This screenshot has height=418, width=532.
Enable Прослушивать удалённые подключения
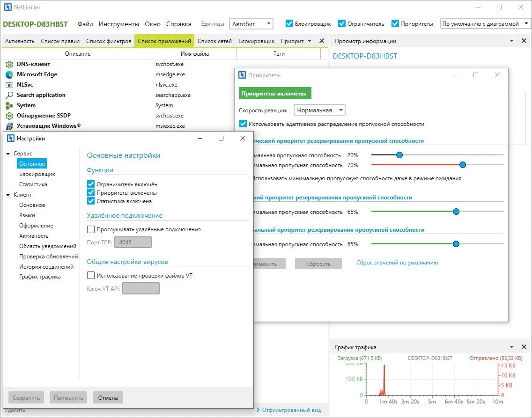click(90, 229)
